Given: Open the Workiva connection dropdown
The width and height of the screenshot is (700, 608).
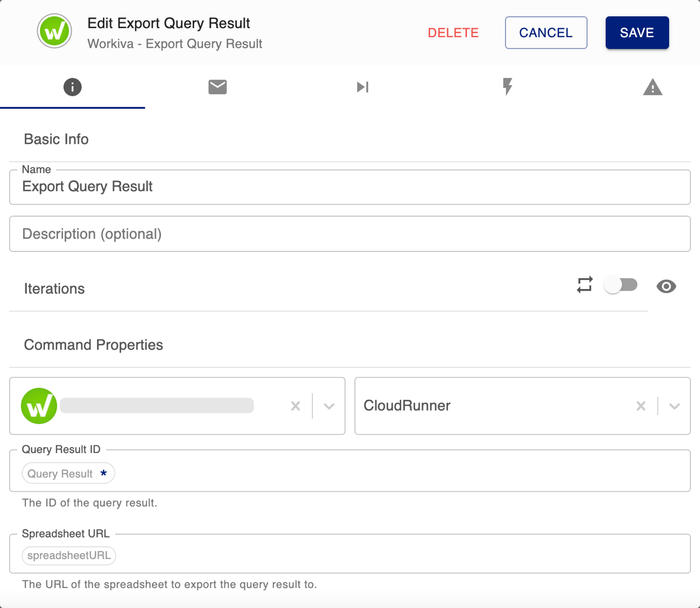Looking at the screenshot, I should (x=328, y=406).
